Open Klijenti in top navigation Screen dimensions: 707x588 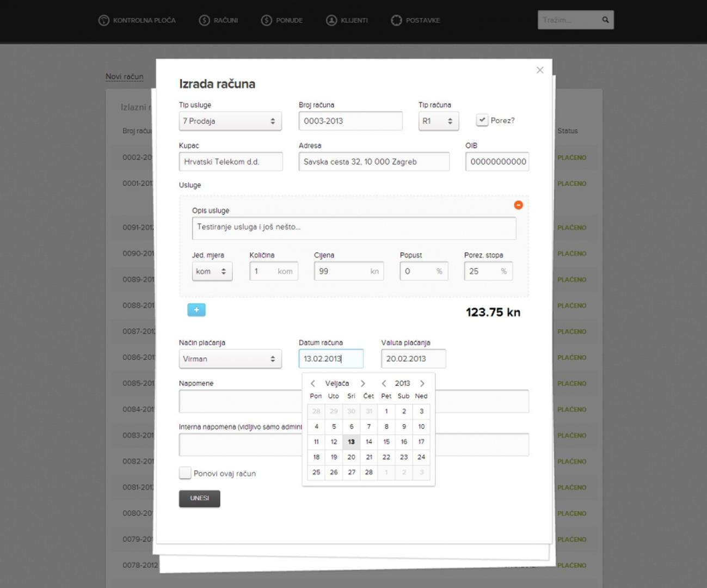(x=347, y=20)
